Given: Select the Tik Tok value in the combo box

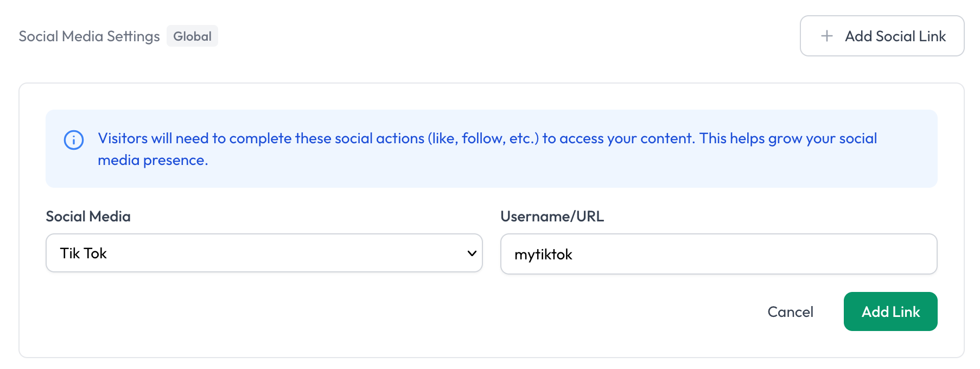Looking at the screenshot, I should coord(84,253).
